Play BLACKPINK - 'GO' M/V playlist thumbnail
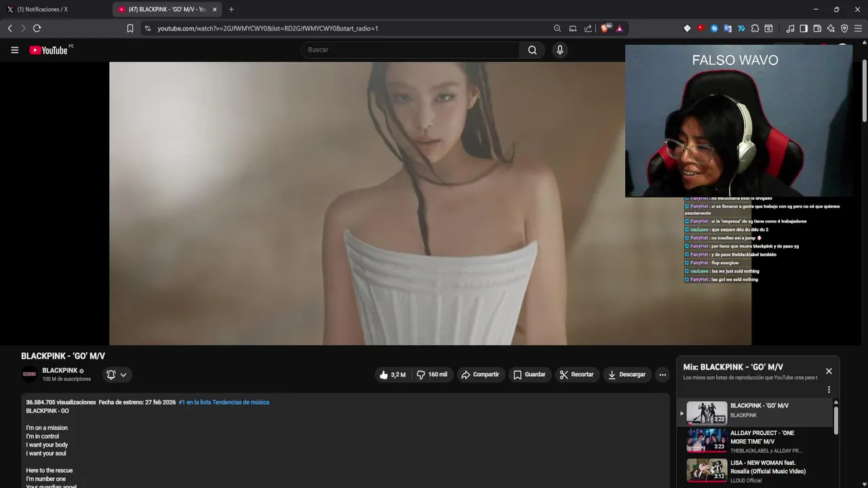 click(x=707, y=413)
